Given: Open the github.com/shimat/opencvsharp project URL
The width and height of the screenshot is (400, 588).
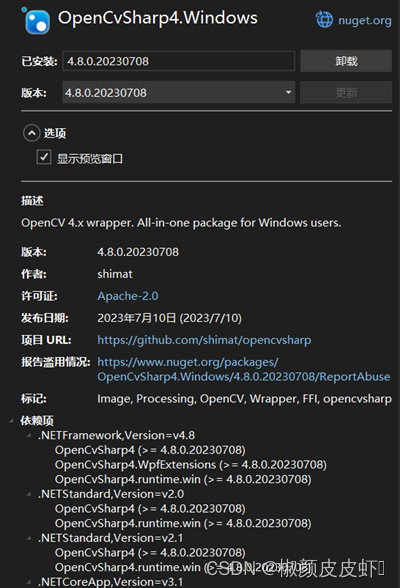Looking at the screenshot, I should [x=204, y=340].
